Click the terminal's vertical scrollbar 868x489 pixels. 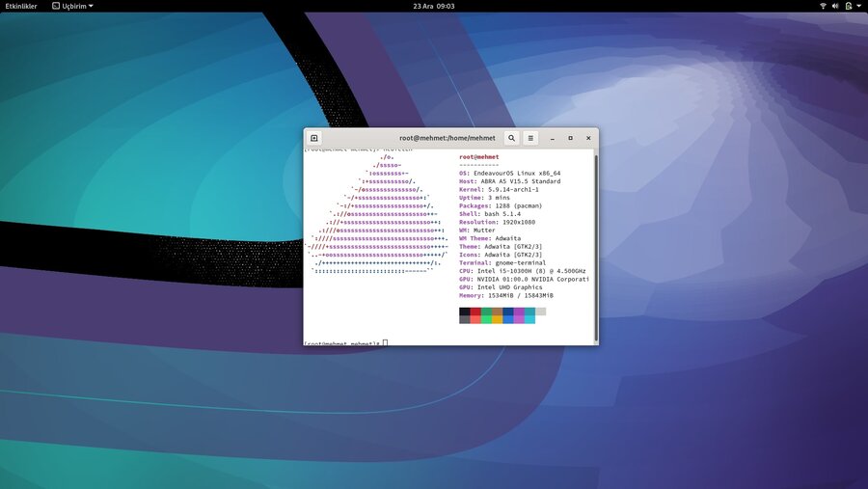(595, 246)
